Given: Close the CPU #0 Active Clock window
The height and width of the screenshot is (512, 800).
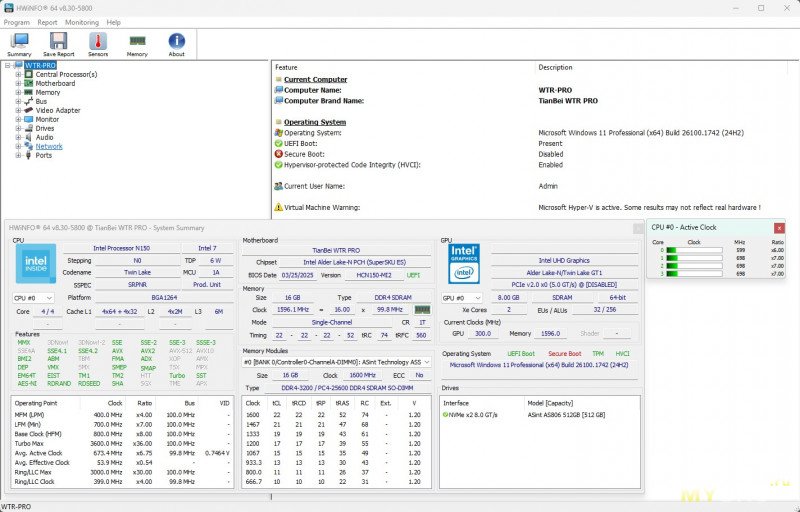Looking at the screenshot, I should [x=779, y=228].
